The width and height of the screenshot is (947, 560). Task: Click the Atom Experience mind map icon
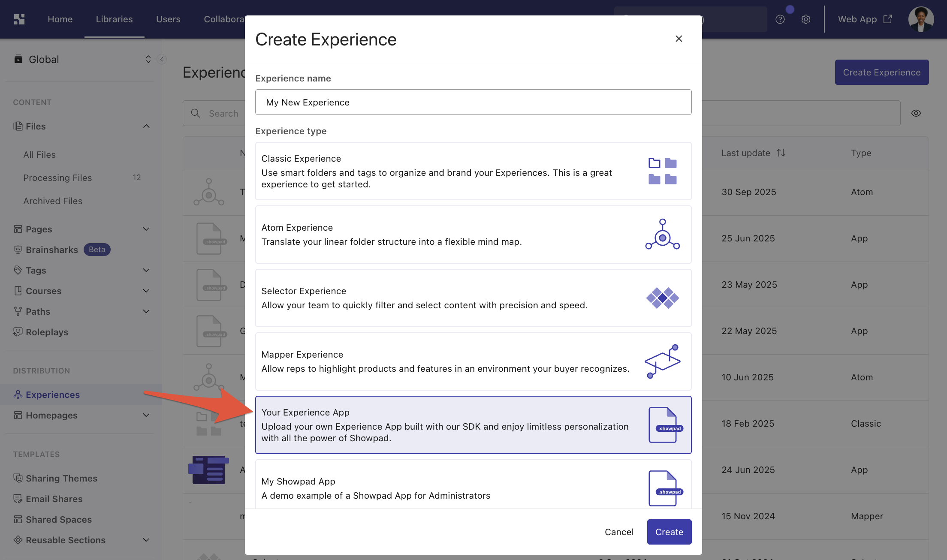(663, 234)
